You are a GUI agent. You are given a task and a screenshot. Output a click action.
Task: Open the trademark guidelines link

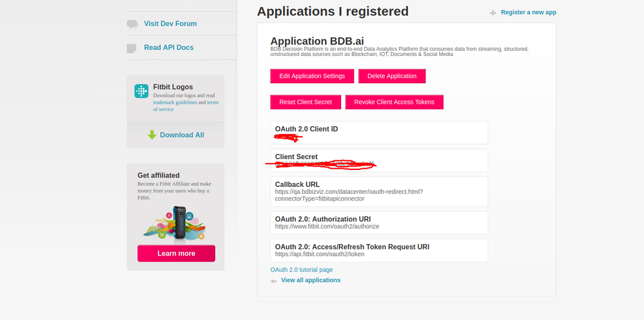[x=175, y=102]
